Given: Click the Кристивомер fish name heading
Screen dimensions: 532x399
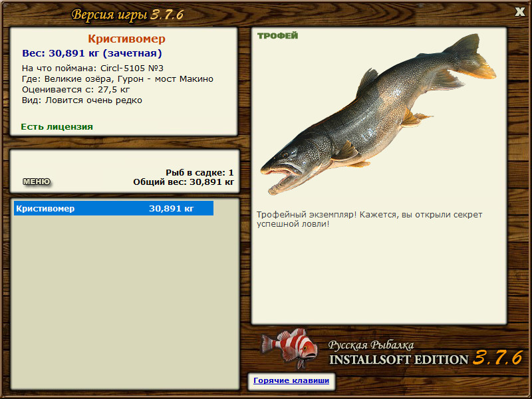Looking at the screenshot, I should 126,39.
